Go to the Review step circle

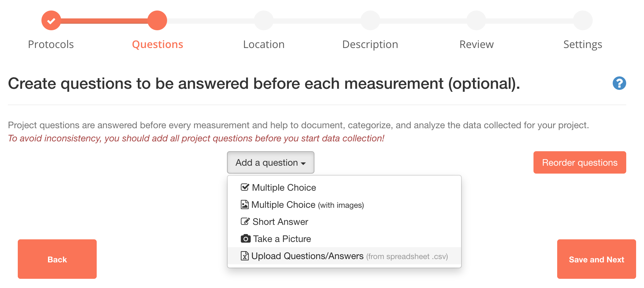tap(476, 20)
